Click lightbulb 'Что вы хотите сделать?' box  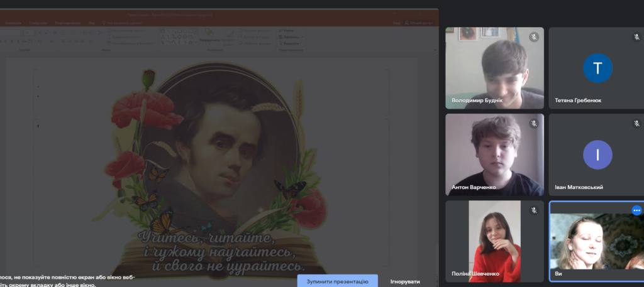click(x=123, y=23)
